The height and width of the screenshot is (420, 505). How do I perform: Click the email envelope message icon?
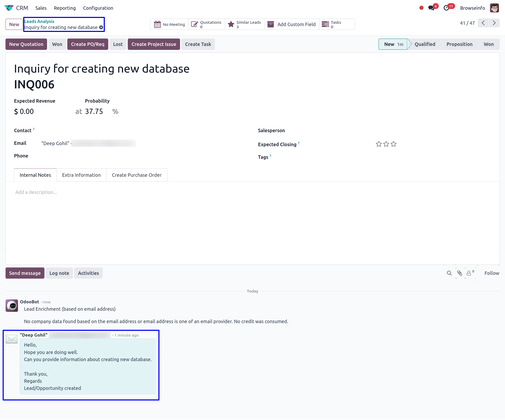click(12, 339)
